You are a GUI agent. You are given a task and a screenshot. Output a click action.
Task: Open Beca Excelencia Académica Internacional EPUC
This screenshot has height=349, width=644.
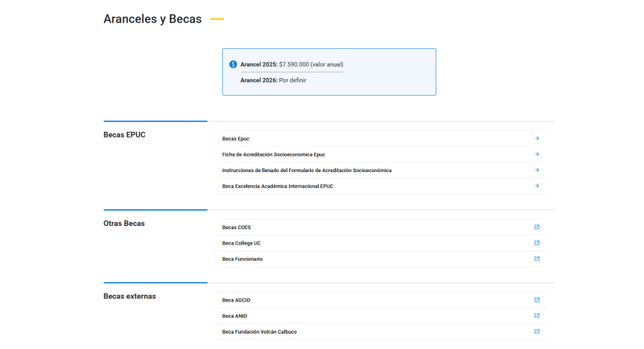[278, 187]
